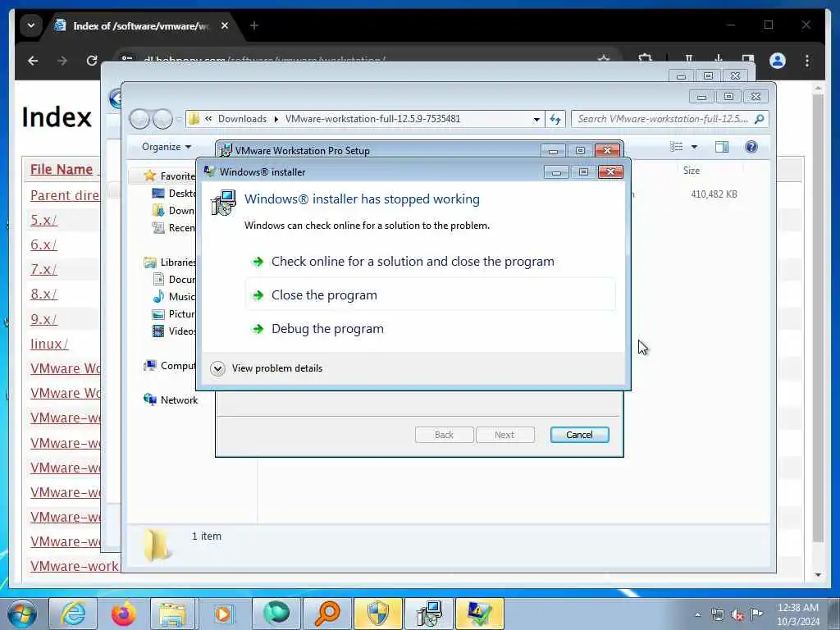Image resolution: width=840 pixels, height=630 pixels.
Task: Select the 410,482 KB file size cell
Action: point(714,194)
